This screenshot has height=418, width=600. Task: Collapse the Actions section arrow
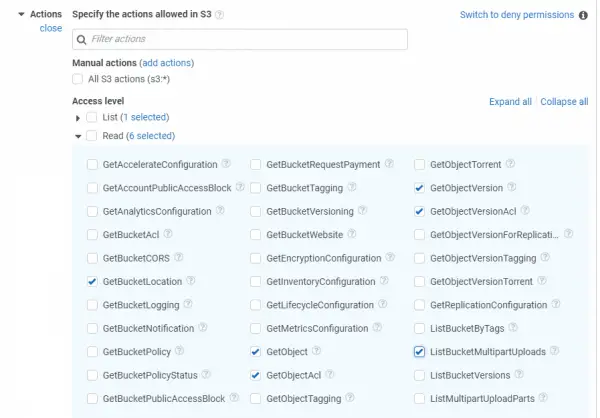click(x=21, y=15)
